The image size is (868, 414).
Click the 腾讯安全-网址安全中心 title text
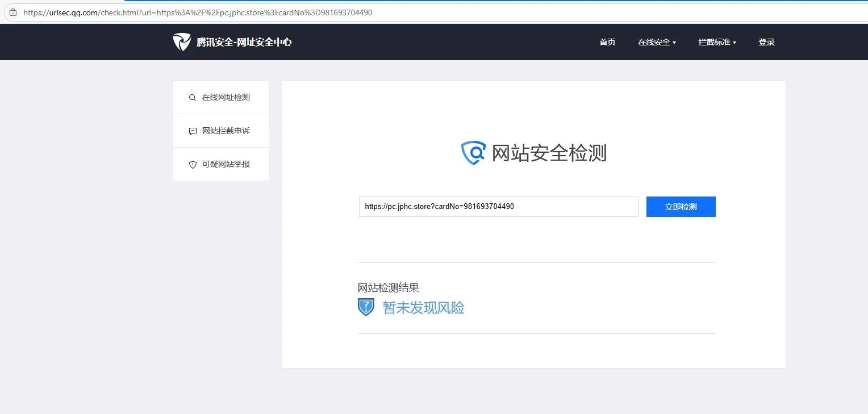pyautogui.click(x=244, y=42)
